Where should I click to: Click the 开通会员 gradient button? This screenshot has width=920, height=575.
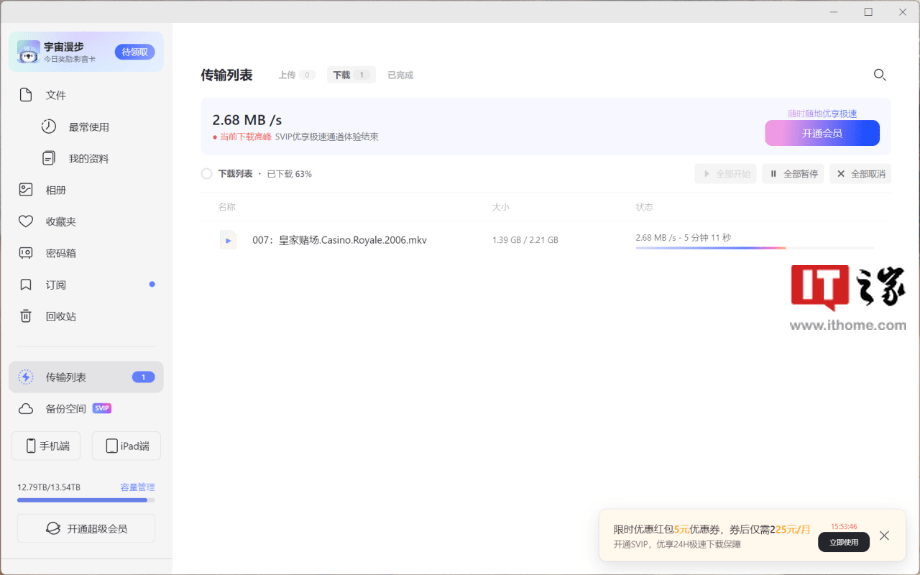(x=822, y=133)
